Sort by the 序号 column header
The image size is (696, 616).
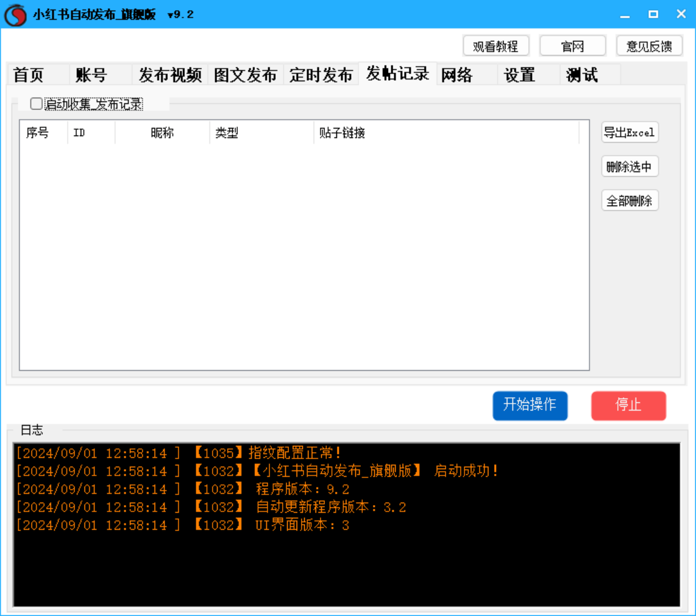pyautogui.click(x=44, y=132)
